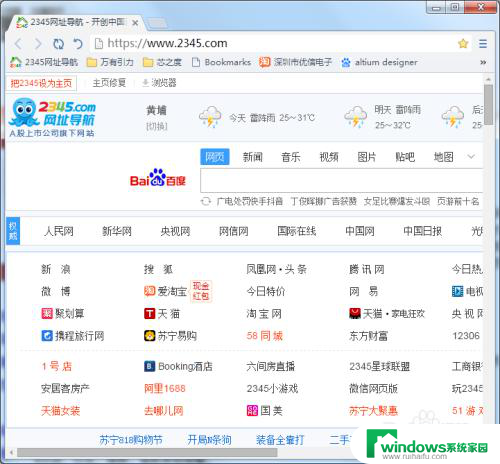Select the 视频 search tab
The width and height of the screenshot is (500, 464).
pyautogui.click(x=329, y=157)
